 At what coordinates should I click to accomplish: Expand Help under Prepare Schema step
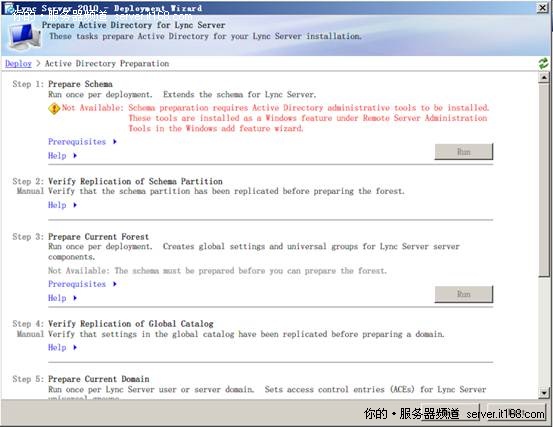pos(57,156)
